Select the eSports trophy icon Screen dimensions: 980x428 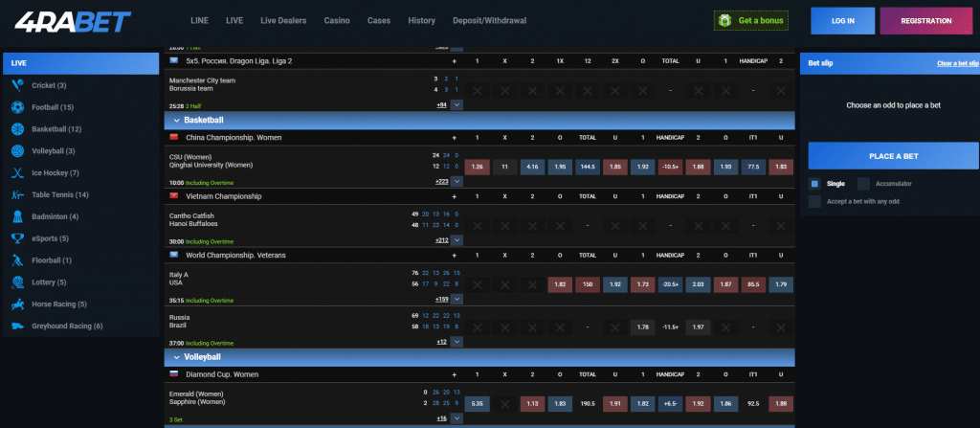17,238
